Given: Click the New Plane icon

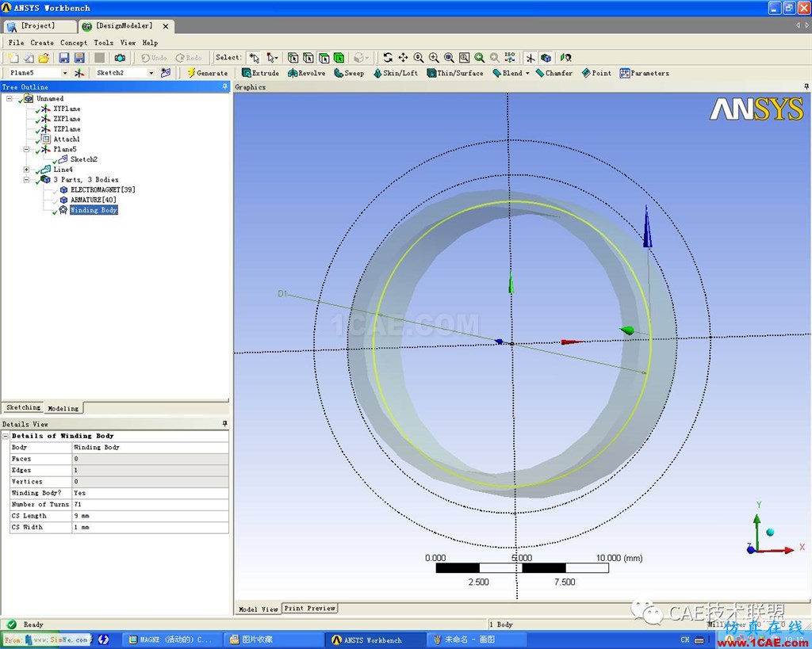Looking at the screenshot, I should (x=79, y=73).
